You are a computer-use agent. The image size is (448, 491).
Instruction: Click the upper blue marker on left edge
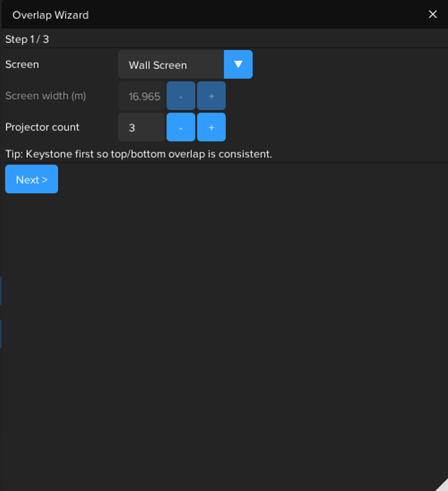[1, 291]
